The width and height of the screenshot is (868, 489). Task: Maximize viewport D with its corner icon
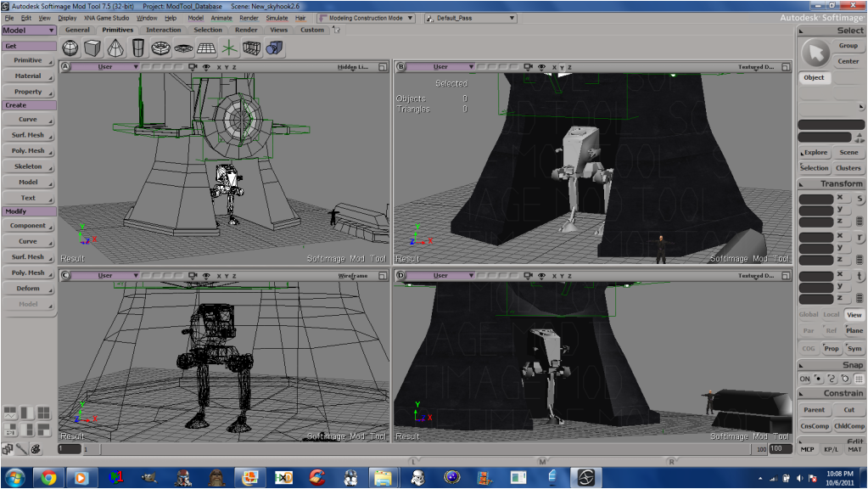[786, 276]
